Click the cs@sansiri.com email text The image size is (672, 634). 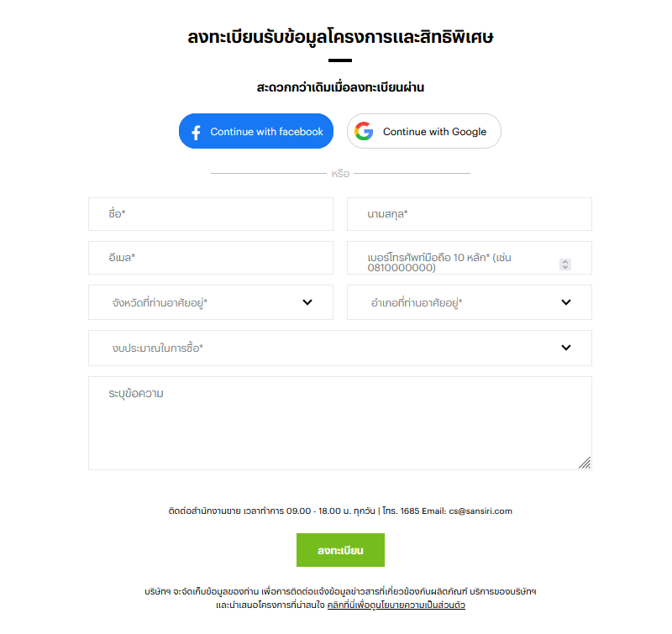point(480,511)
